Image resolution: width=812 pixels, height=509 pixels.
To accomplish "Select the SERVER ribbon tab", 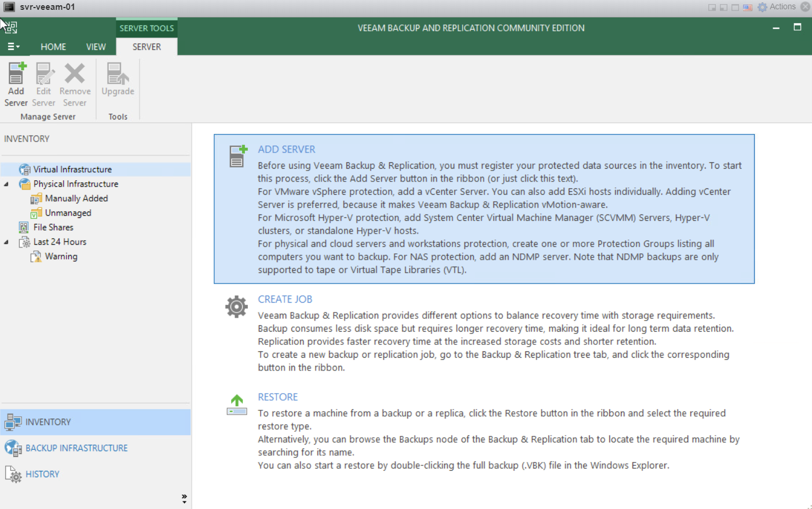I will pyautogui.click(x=147, y=47).
